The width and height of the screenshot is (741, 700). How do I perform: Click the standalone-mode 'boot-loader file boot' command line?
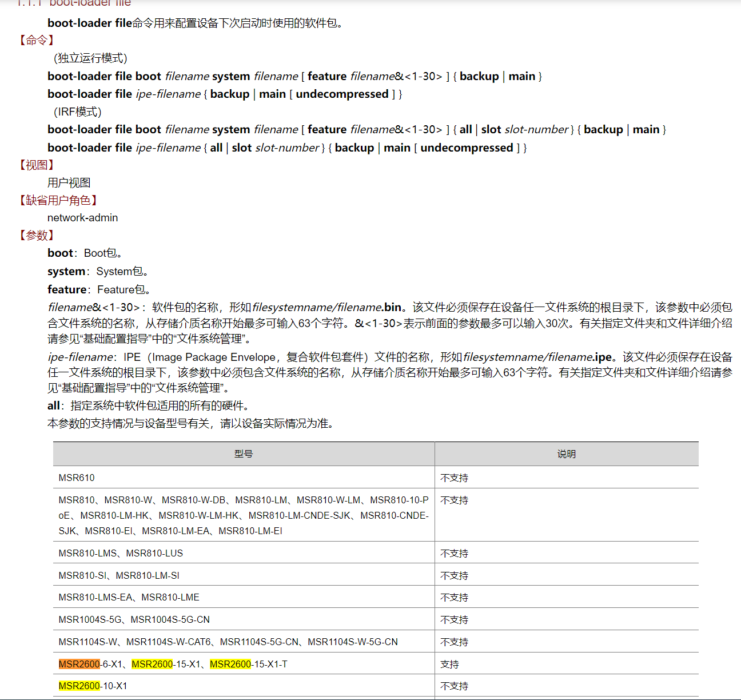[295, 76]
